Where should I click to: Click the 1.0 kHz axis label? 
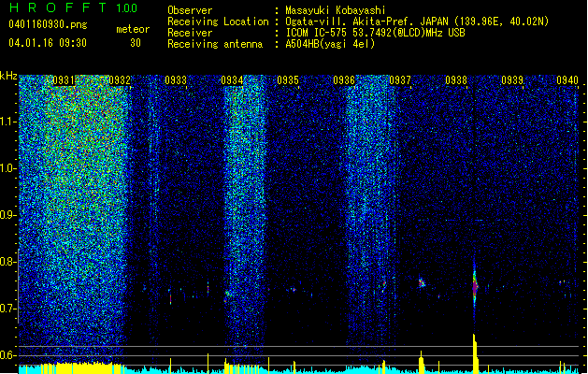tap(8, 168)
